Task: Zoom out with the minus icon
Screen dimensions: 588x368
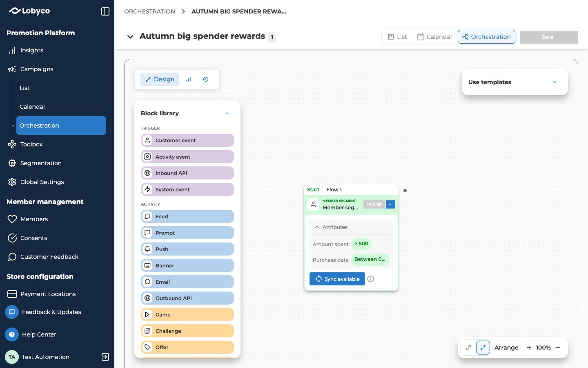Action: pyautogui.click(x=558, y=348)
